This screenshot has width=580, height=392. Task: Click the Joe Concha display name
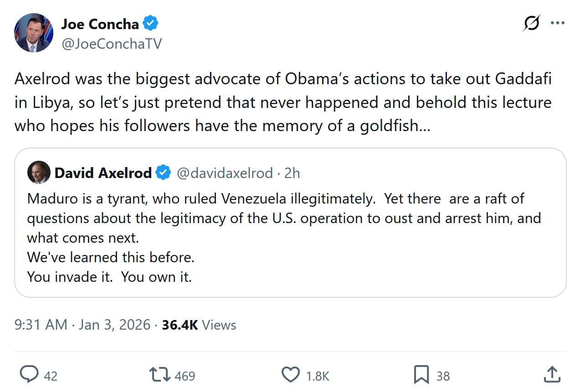click(100, 23)
